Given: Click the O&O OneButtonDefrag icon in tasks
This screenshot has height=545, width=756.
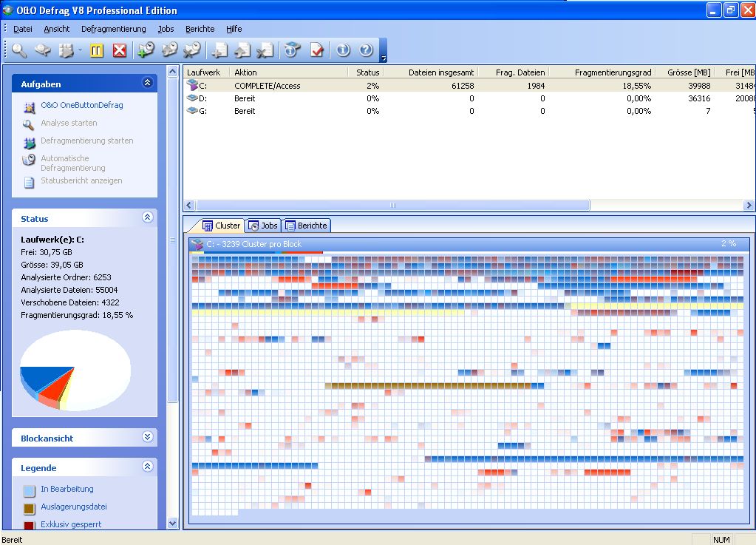Looking at the screenshot, I should tap(29, 106).
